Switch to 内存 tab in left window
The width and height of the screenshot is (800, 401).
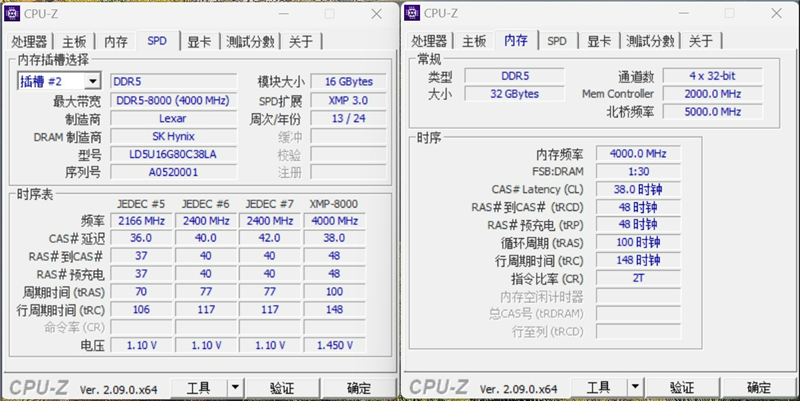pyautogui.click(x=116, y=42)
